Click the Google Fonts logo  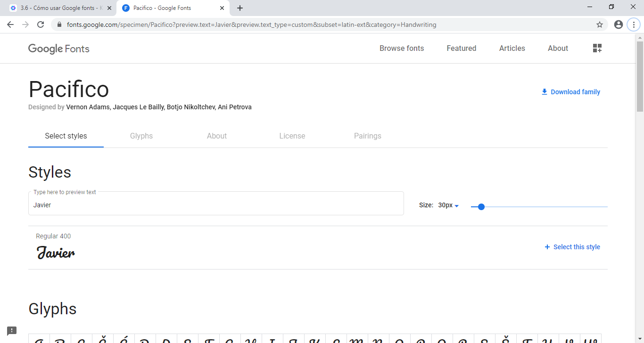[x=59, y=49]
